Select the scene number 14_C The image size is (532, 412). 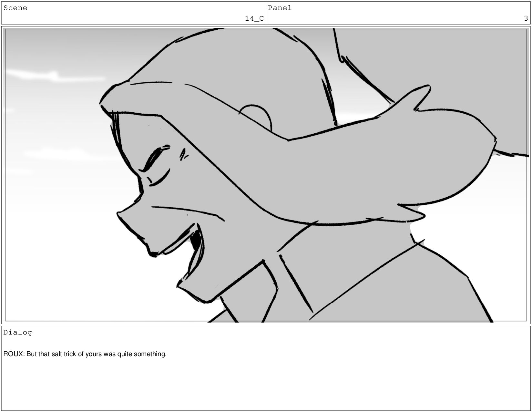tap(254, 19)
